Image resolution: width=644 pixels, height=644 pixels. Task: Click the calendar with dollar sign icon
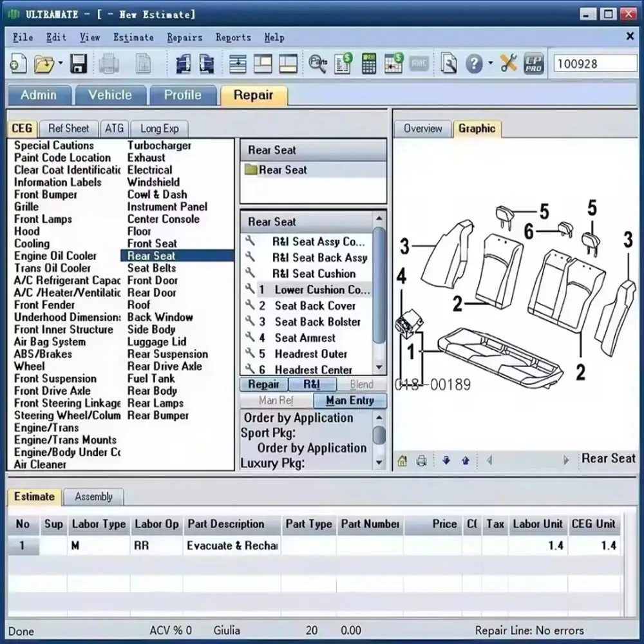point(393,64)
